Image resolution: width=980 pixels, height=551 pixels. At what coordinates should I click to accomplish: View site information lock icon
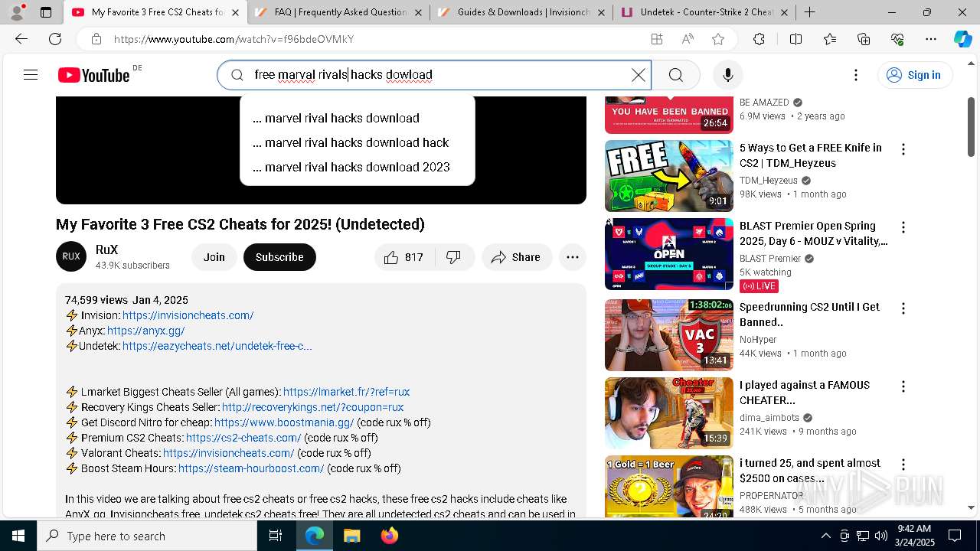pos(96,39)
